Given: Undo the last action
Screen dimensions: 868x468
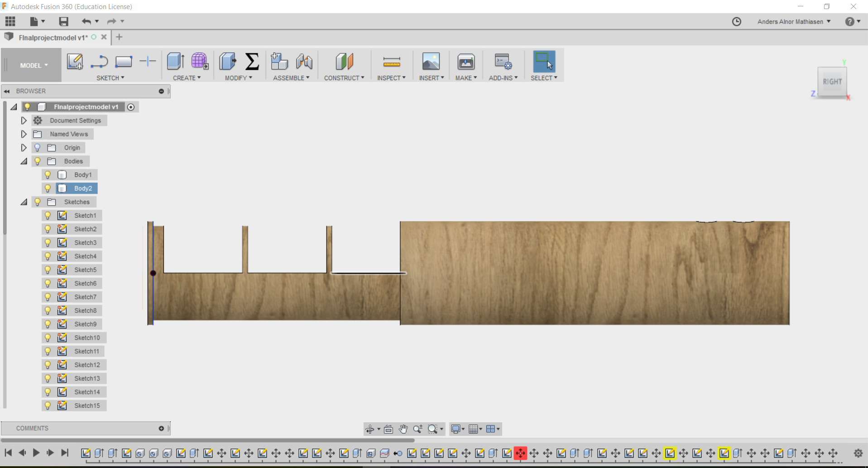Looking at the screenshot, I should tap(86, 21).
